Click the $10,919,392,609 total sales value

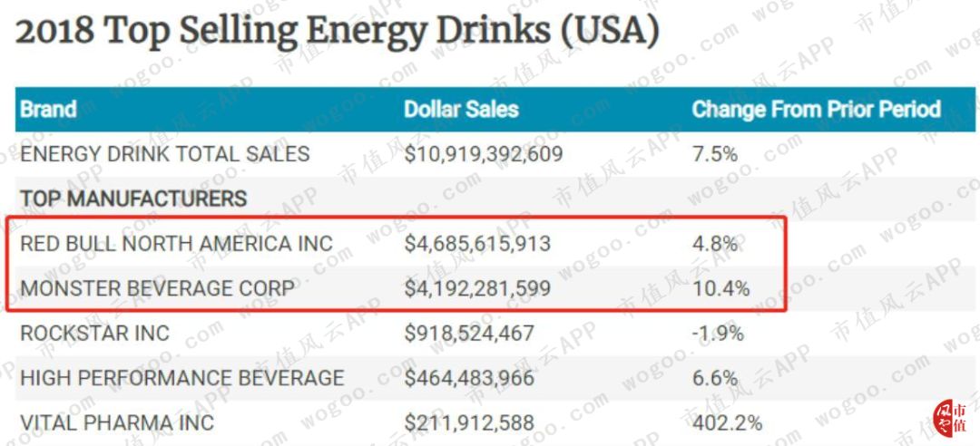(x=484, y=154)
